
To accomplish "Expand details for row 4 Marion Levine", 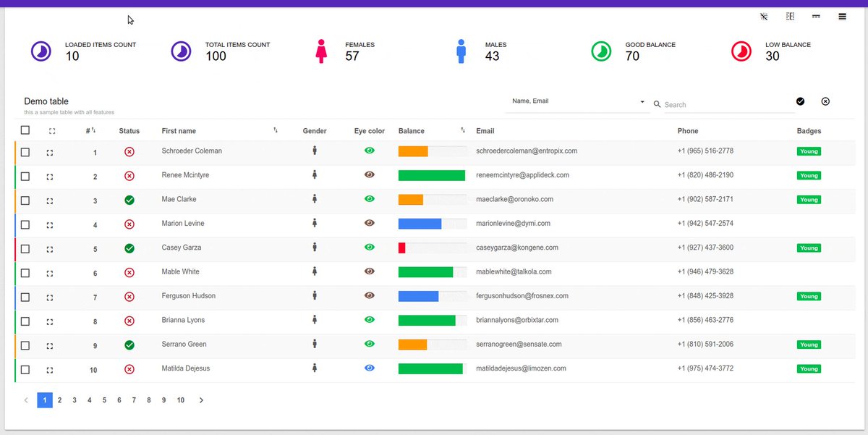I will [x=50, y=225].
